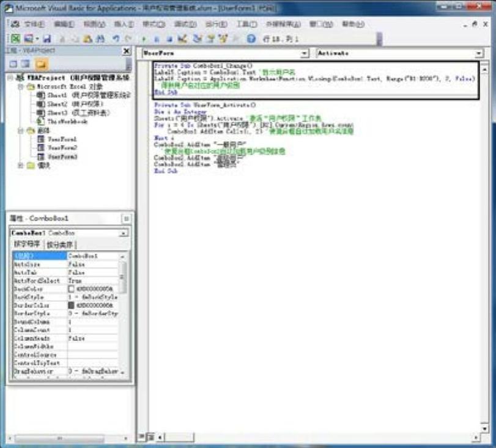Open the 文件 (File) menu
The image size is (496, 448).
click(34, 24)
